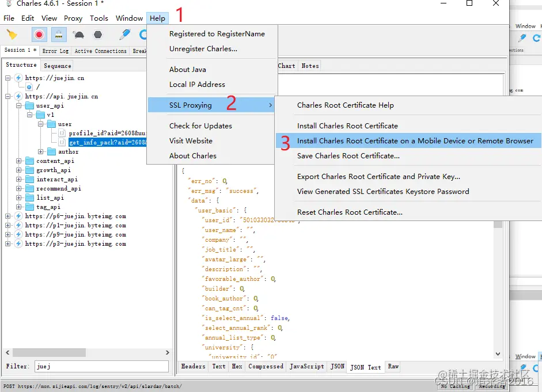This screenshot has width=542, height=392.
Task: Toggle the red Recording button
Action: click(39, 35)
